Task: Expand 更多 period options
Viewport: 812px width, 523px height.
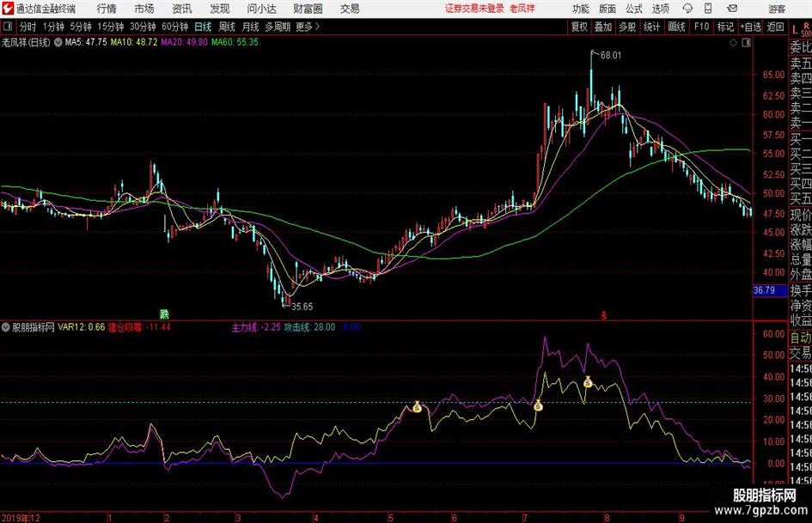Action: tap(308, 27)
